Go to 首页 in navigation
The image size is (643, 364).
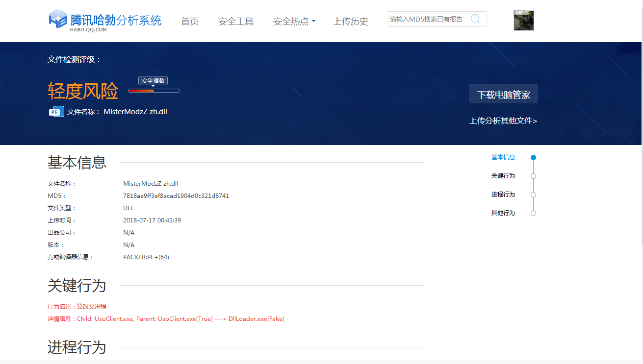[x=190, y=22]
